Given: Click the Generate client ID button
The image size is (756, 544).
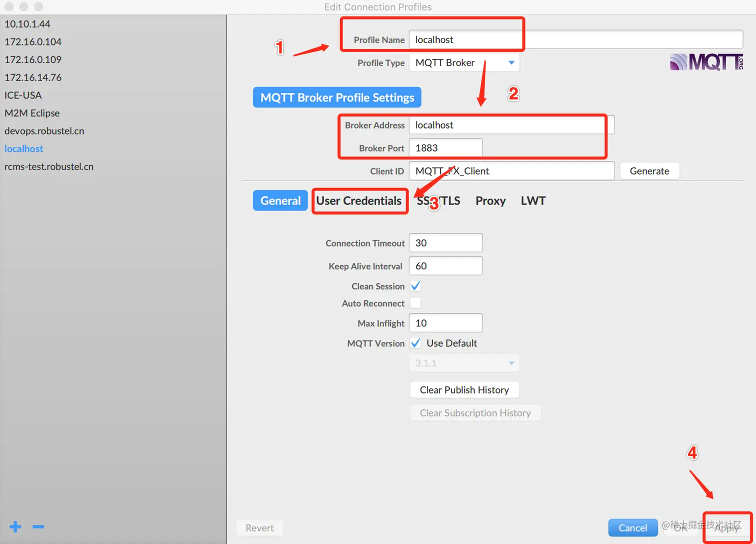Looking at the screenshot, I should tap(649, 171).
